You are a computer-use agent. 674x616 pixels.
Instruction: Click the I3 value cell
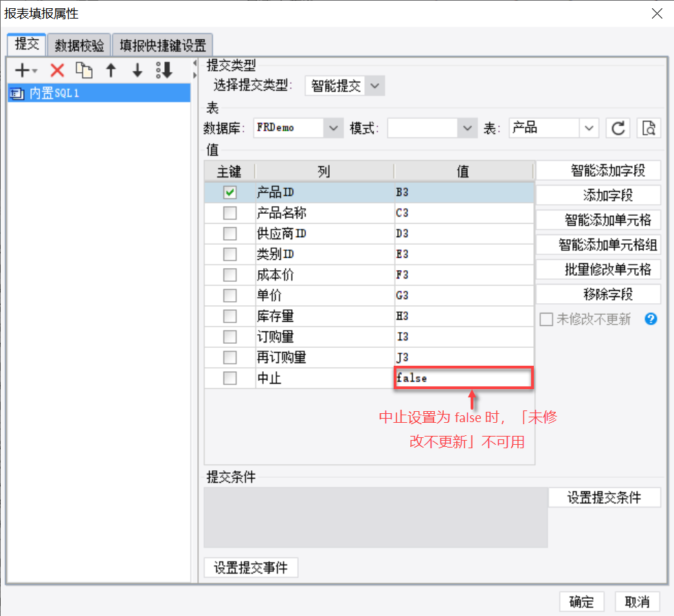click(x=464, y=337)
